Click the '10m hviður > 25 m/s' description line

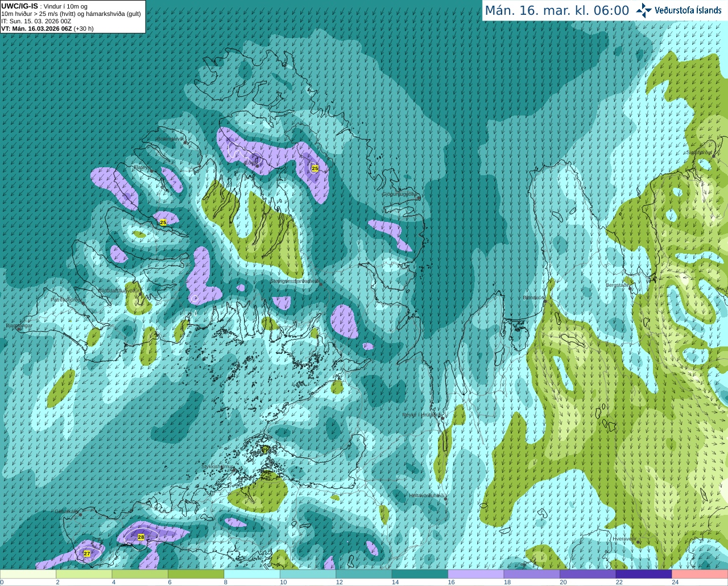71,14
